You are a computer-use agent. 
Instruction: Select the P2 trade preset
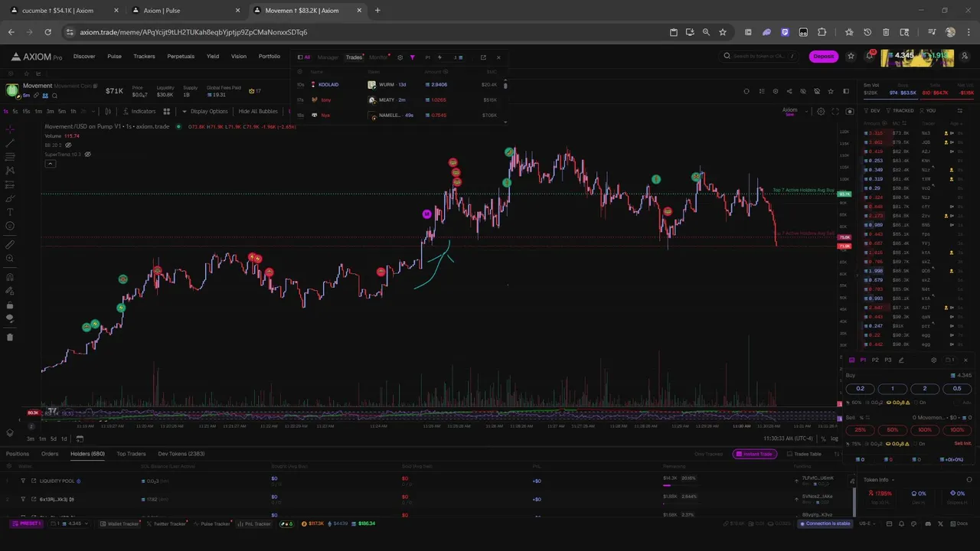tap(875, 360)
